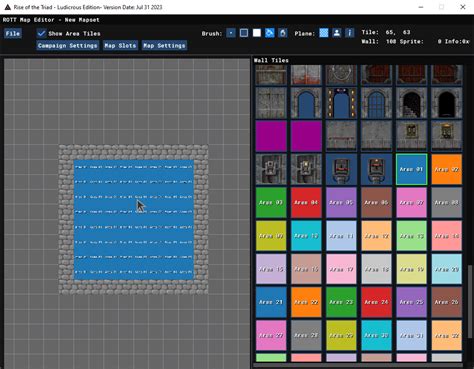The image size is (474, 369).
Task: Select the brown Area 06 tile
Action: click(376, 203)
